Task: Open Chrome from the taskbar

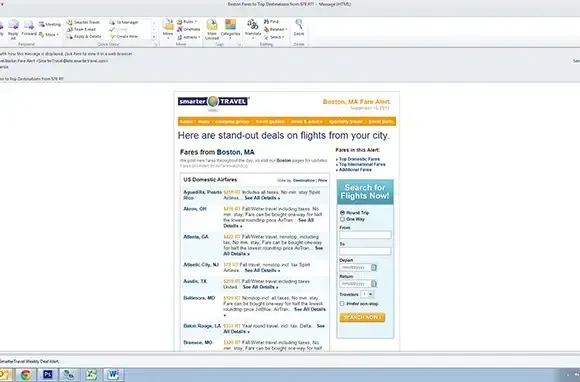Action: [26, 375]
